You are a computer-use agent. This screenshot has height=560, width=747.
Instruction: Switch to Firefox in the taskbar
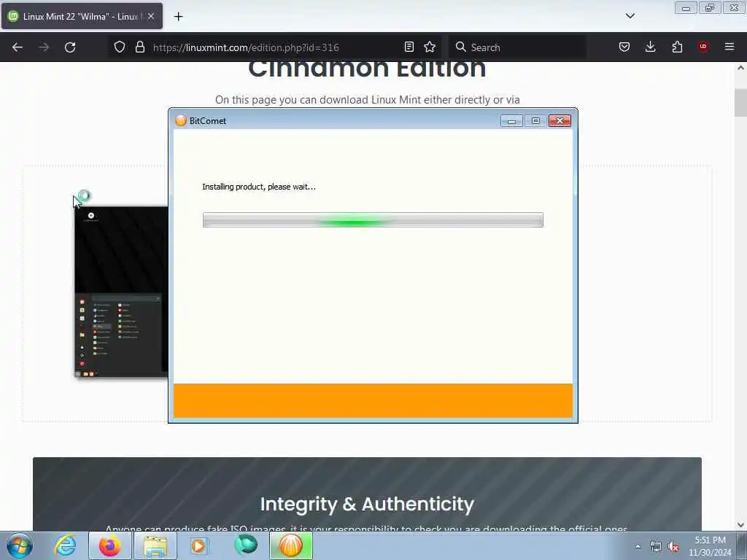[110, 545]
